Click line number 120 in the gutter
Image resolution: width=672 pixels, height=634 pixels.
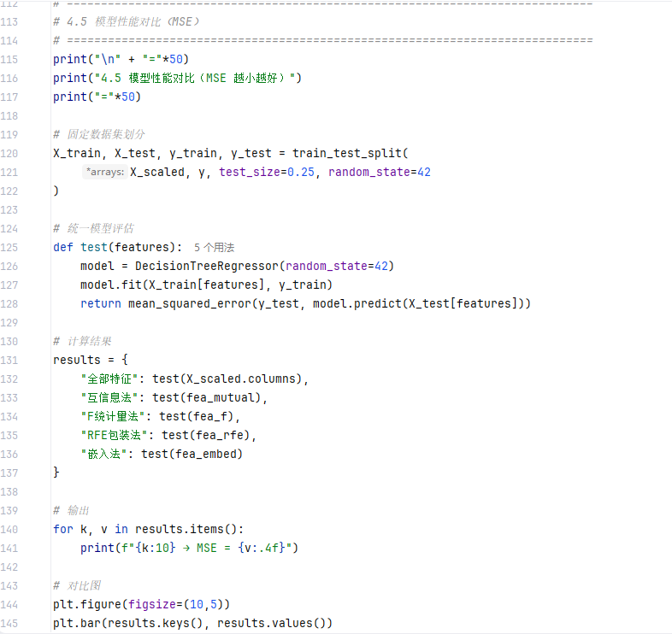click(x=9, y=153)
